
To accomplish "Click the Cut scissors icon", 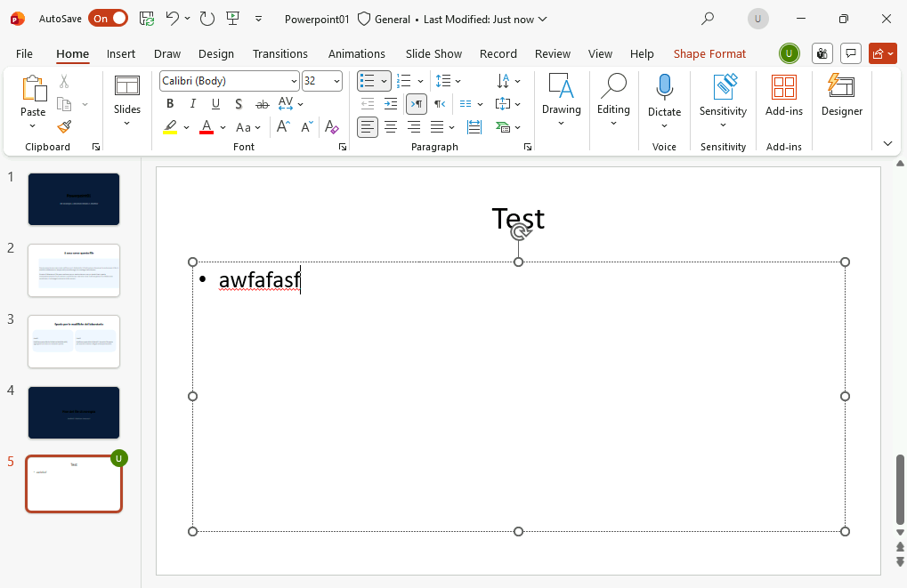I will point(64,82).
